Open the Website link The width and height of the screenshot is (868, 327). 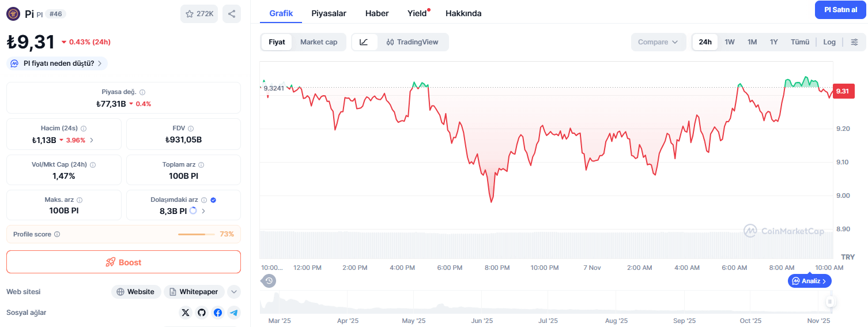(x=136, y=292)
